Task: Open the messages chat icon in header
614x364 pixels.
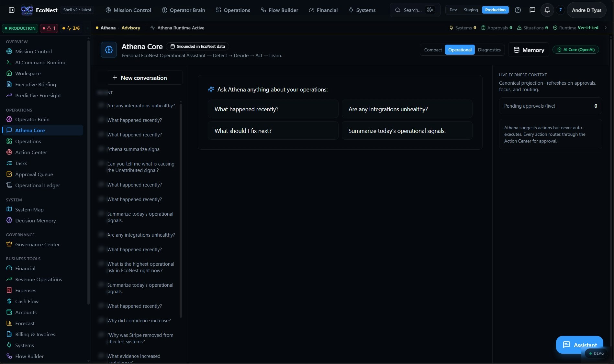Action: (x=532, y=10)
